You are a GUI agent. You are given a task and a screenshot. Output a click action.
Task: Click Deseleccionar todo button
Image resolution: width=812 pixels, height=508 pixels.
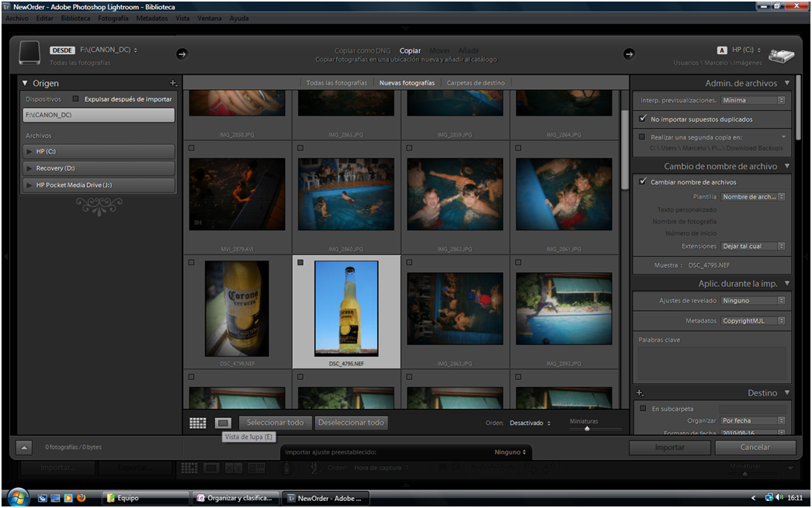tap(351, 423)
